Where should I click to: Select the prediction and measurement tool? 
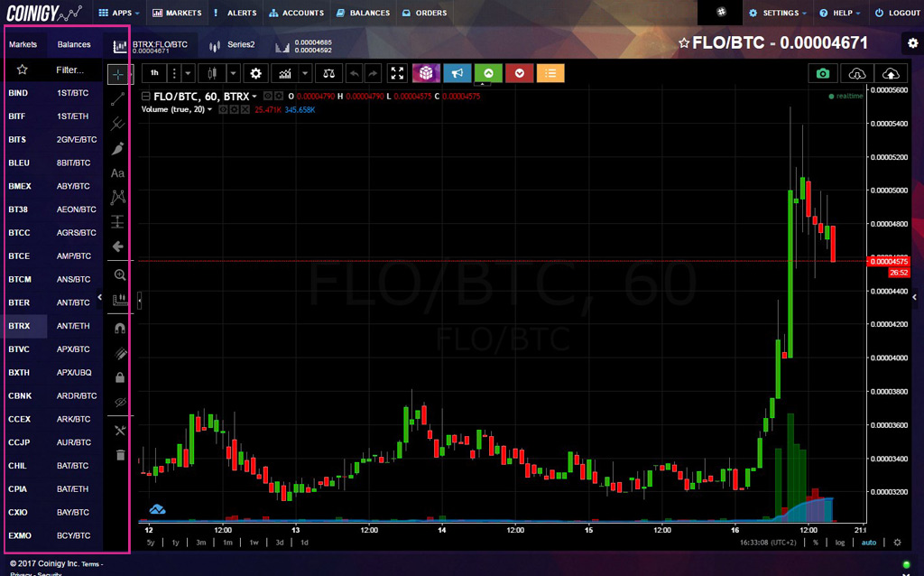coord(118,222)
